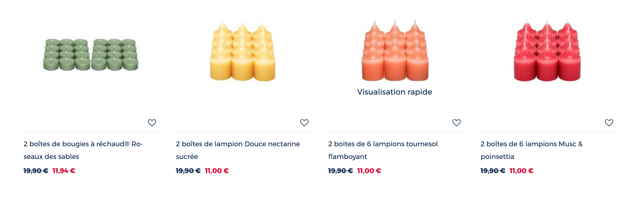Screen dimensions: 644x197
Task: Click the yellow votive candles image
Action: click(x=243, y=51)
